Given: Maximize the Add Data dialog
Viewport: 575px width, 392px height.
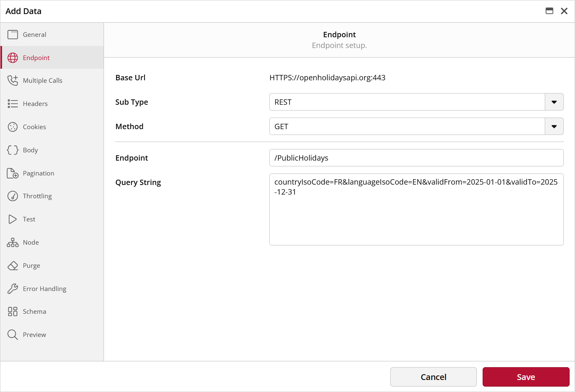Looking at the screenshot, I should (549, 11).
